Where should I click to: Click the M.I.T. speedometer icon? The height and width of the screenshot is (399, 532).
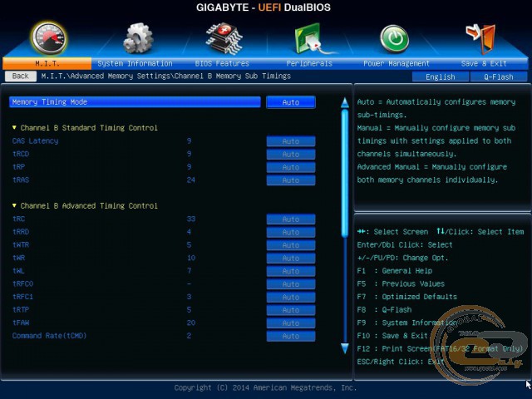coord(49,38)
